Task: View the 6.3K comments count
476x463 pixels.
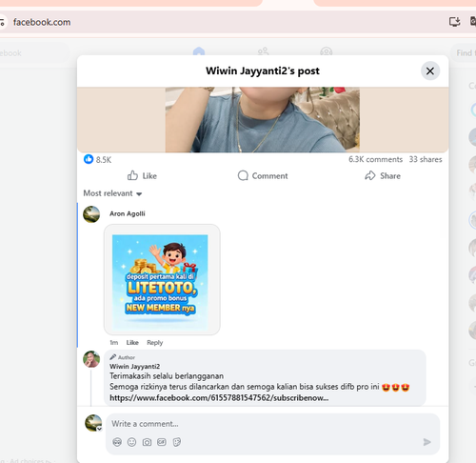Action: [375, 159]
